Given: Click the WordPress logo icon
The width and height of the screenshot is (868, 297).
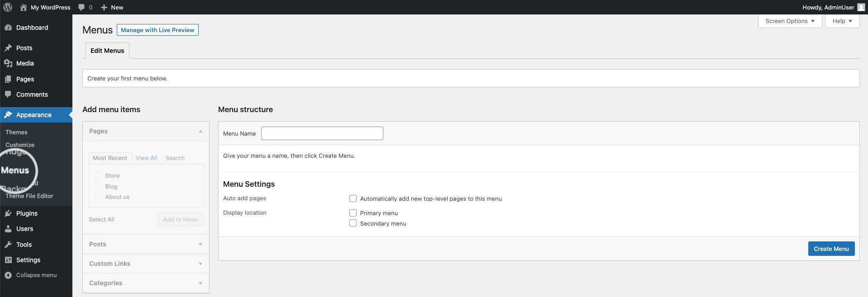Looking at the screenshot, I should [8, 7].
